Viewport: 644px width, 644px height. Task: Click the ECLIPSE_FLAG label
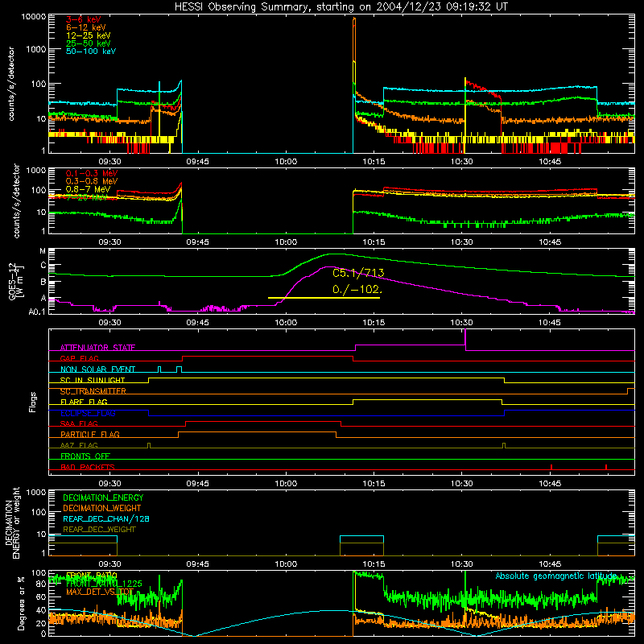(88, 413)
